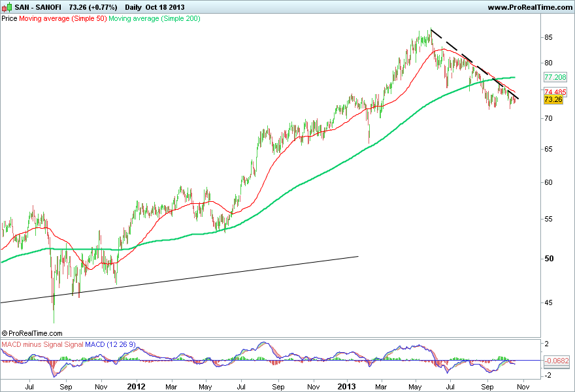Click the 45 price axis label
The width and height of the screenshot is (575, 392).
pyautogui.click(x=549, y=302)
